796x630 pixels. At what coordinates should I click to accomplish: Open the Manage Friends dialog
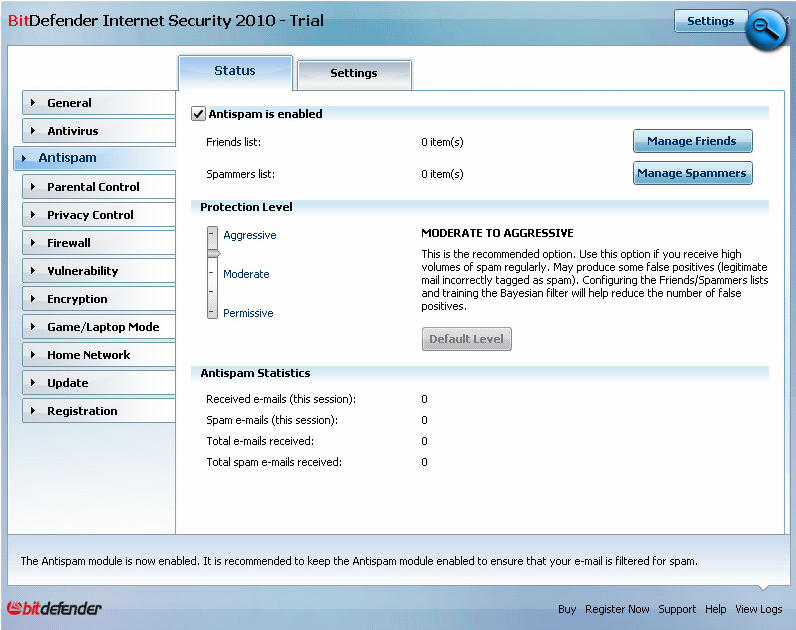point(691,141)
